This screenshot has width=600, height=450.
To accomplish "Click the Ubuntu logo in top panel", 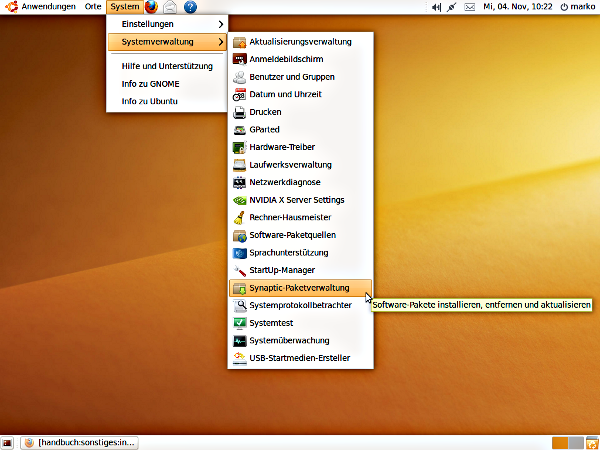I will [x=11, y=7].
